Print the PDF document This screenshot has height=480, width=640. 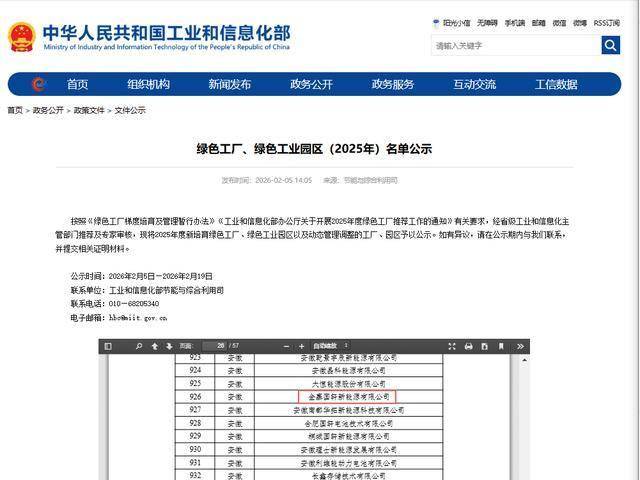pyautogui.click(x=485, y=346)
